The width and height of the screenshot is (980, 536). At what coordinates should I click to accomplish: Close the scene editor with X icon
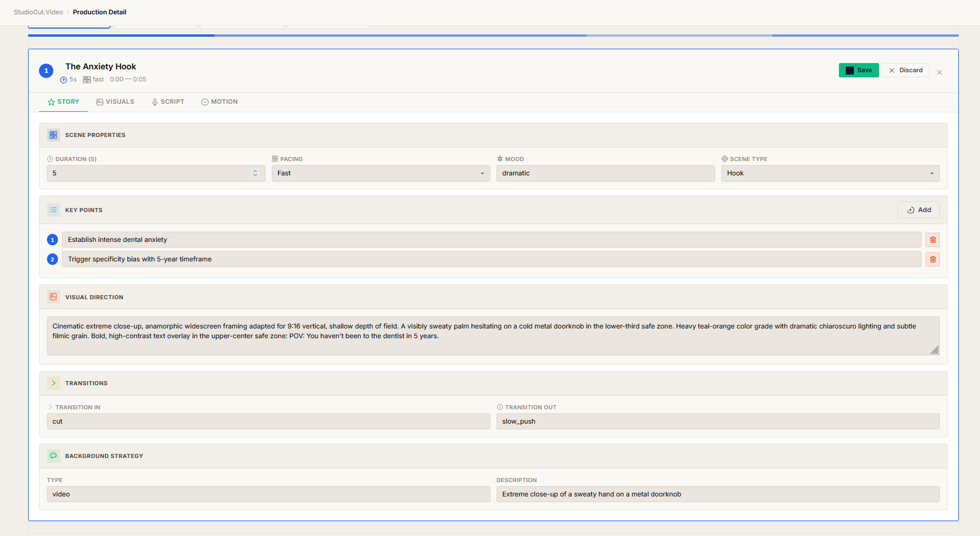[939, 72]
